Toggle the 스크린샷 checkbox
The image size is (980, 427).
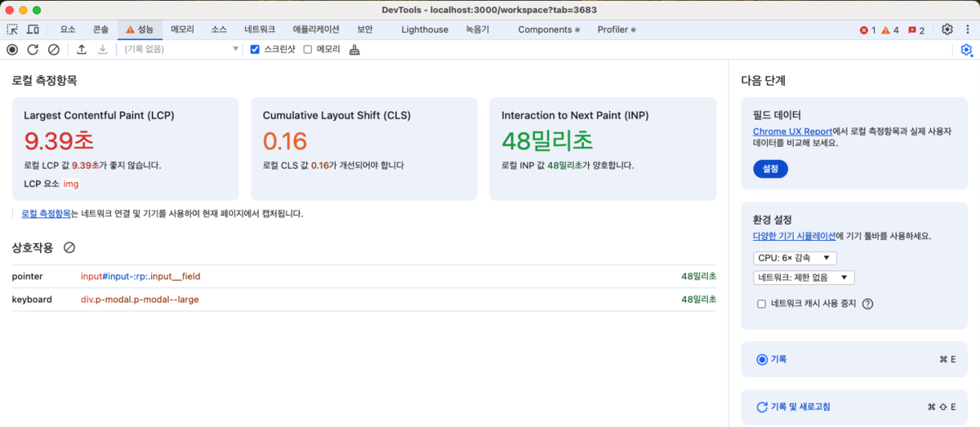click(255, 49)
